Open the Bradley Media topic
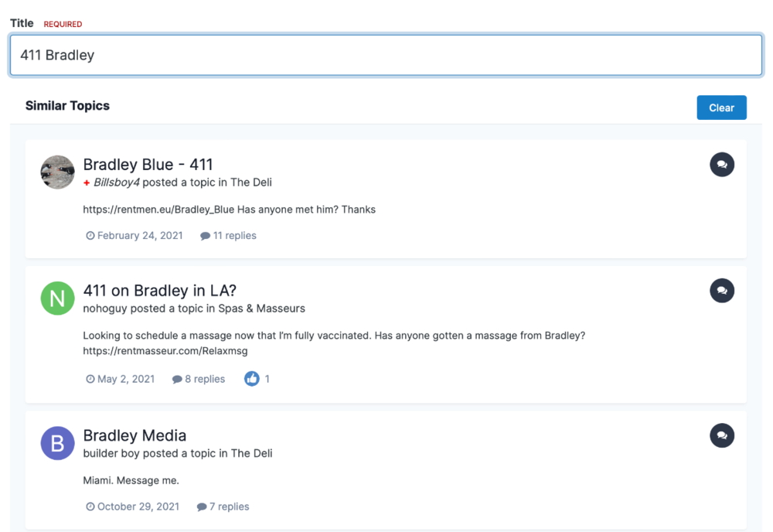This screenshot has width=773, height=532. pyautogui.click(x=135, y=435)
